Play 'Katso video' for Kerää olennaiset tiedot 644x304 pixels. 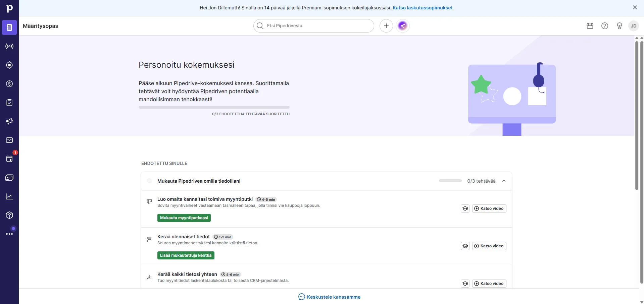tap(489, 246)
